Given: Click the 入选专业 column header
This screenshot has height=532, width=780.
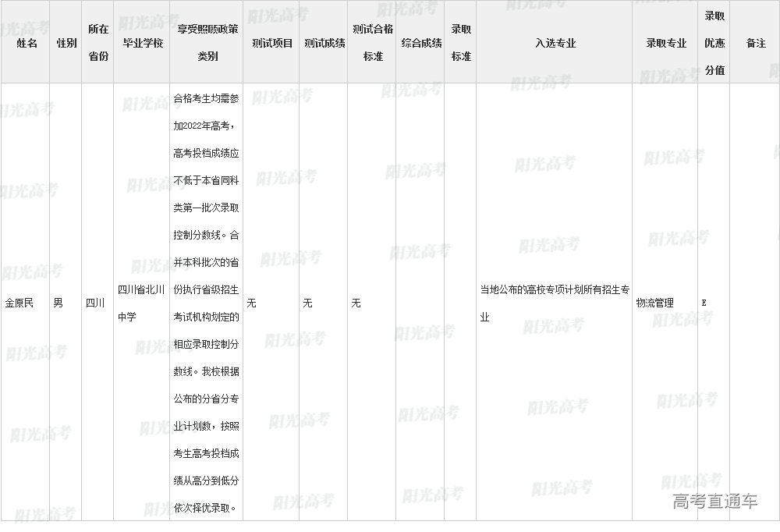Looking at the screenshot, I should coord(555,44).
